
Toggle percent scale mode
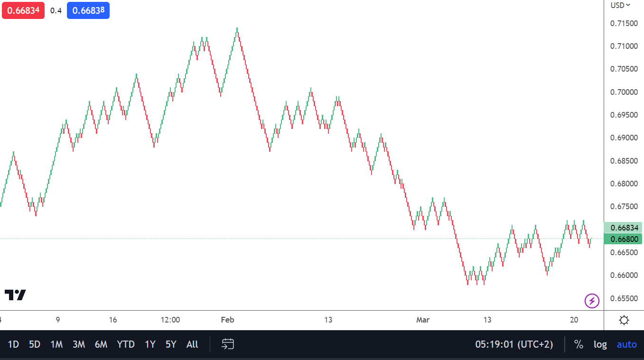[x=579, y=344]
